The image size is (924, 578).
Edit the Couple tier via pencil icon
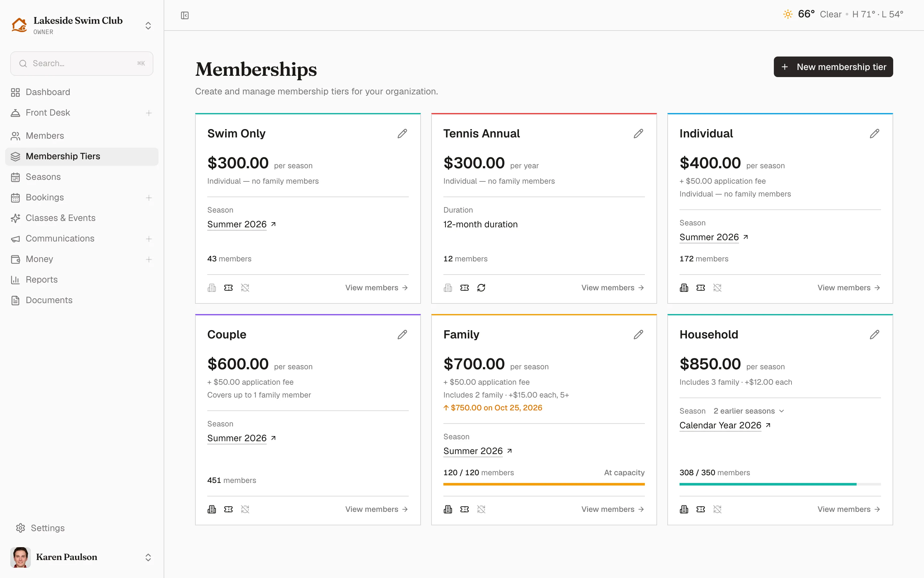click(402, 335)
